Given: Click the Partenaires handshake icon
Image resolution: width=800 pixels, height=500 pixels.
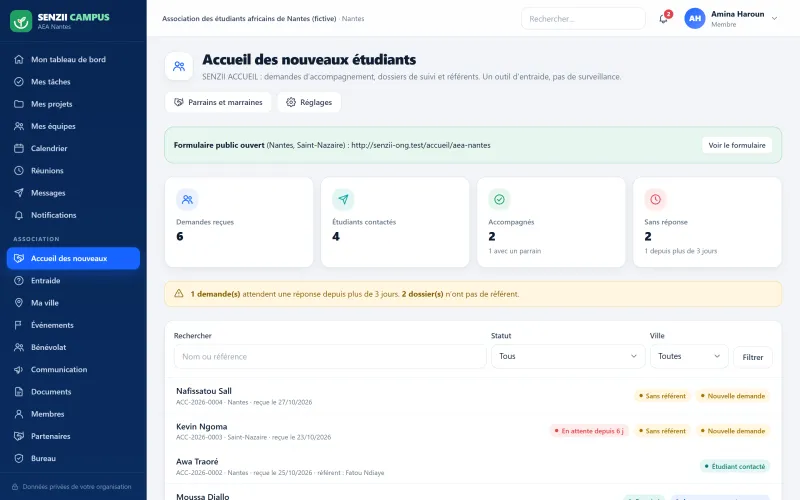Looking at the screenshot, I should [x=19, y=436].
